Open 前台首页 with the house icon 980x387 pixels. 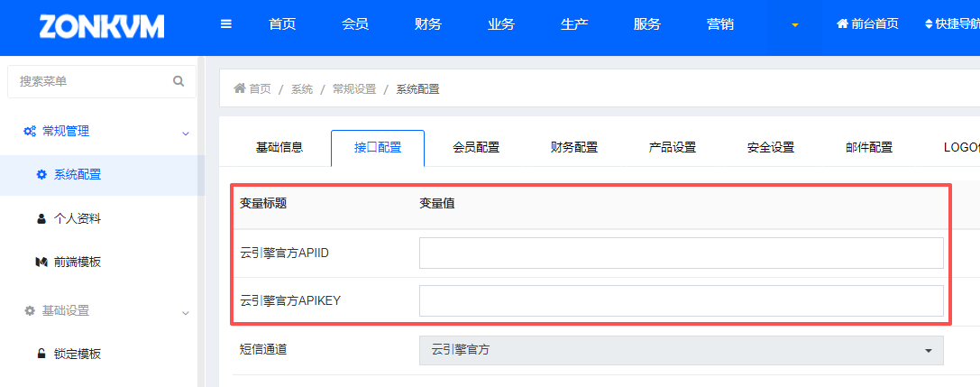coord(867,24)
